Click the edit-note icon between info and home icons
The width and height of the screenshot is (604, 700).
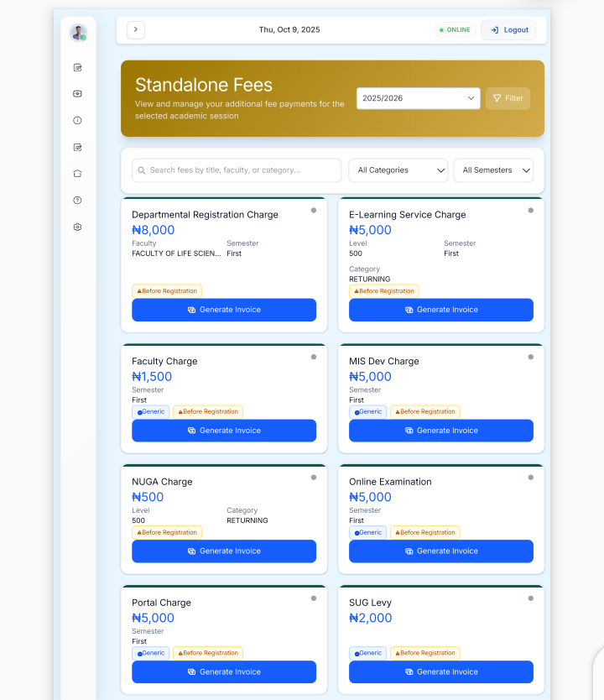pyautogui.click(x=78, y=148)
